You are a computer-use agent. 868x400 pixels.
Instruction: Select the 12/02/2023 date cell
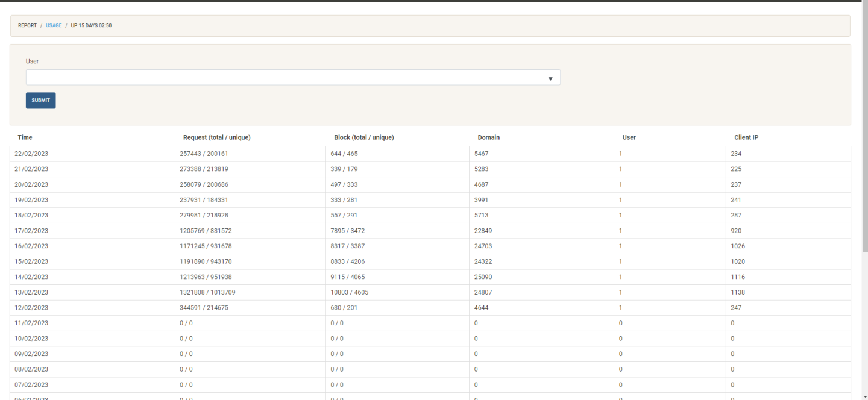click(x=31, y=308)
